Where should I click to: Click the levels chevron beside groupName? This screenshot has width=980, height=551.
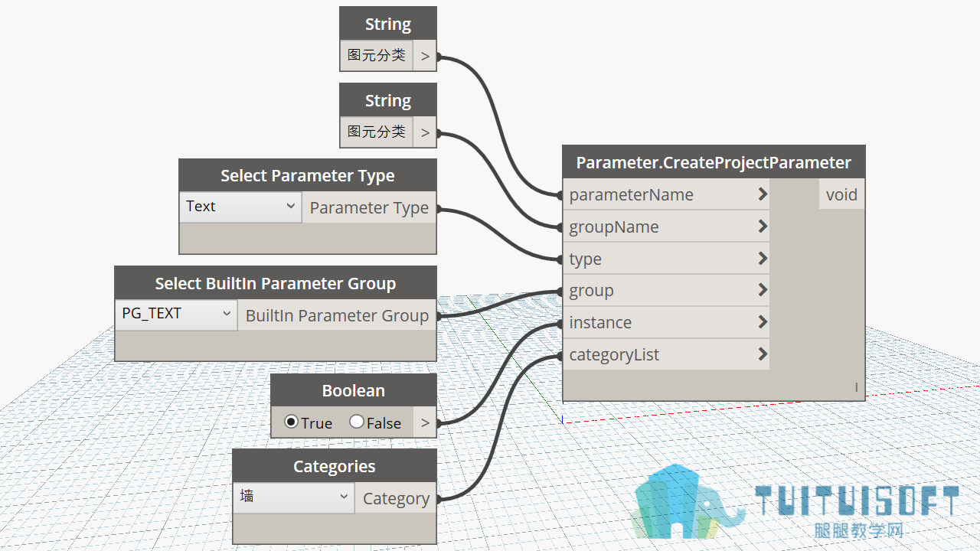click(x=763, y=227)
